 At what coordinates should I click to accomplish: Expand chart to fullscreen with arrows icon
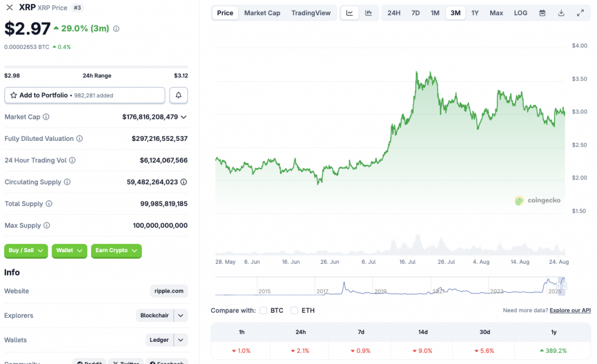(580, 12)
